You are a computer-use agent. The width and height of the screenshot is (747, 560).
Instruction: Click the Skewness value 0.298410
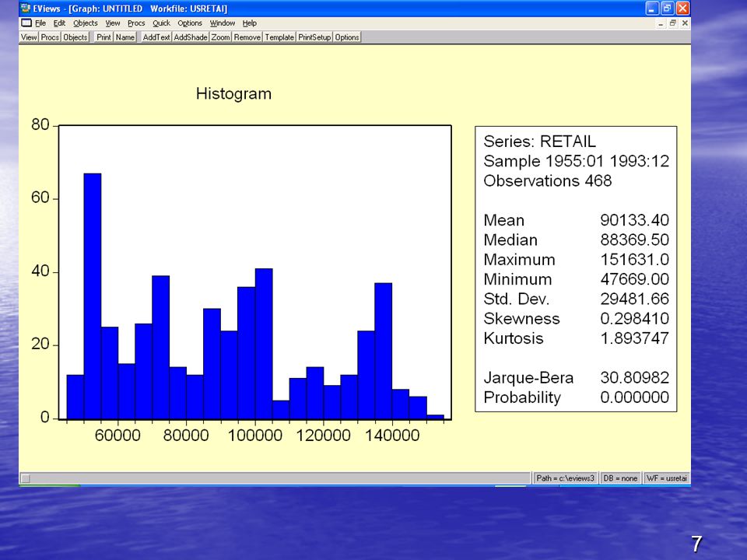635,319
